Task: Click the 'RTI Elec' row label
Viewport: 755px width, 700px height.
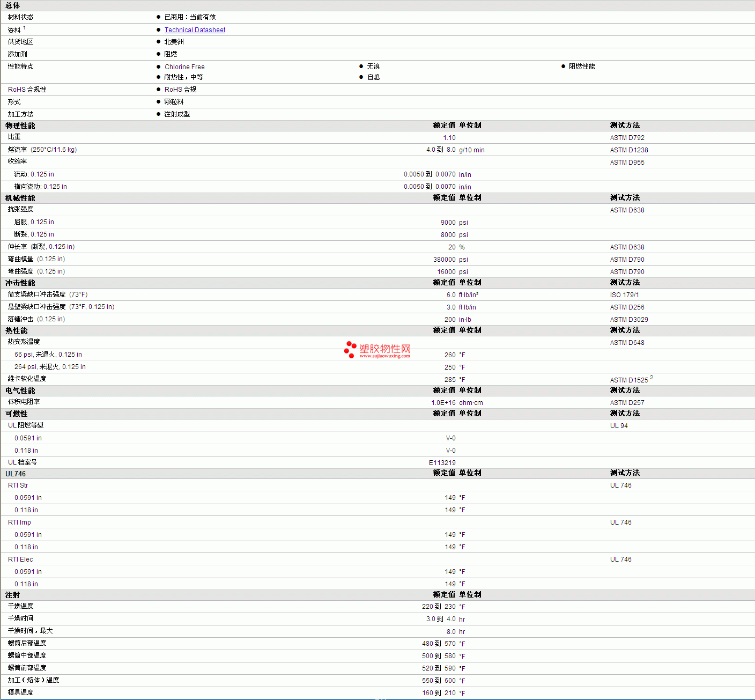Action: click(20, 559)
